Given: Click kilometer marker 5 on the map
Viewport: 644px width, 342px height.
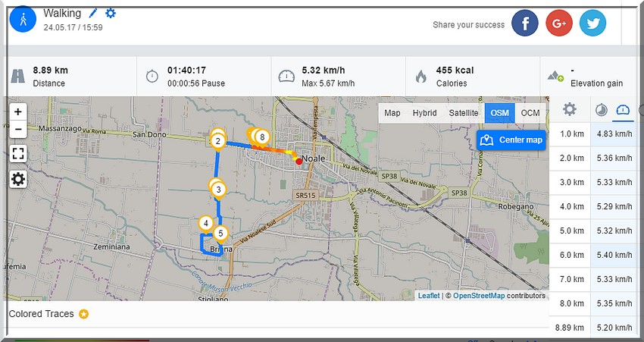Looking at the screenshot, I should 220,234.
